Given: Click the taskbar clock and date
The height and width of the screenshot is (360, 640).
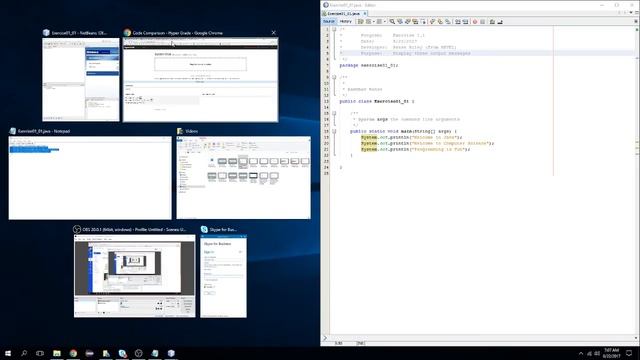Looking at the screenshot, I should [611, 353].
